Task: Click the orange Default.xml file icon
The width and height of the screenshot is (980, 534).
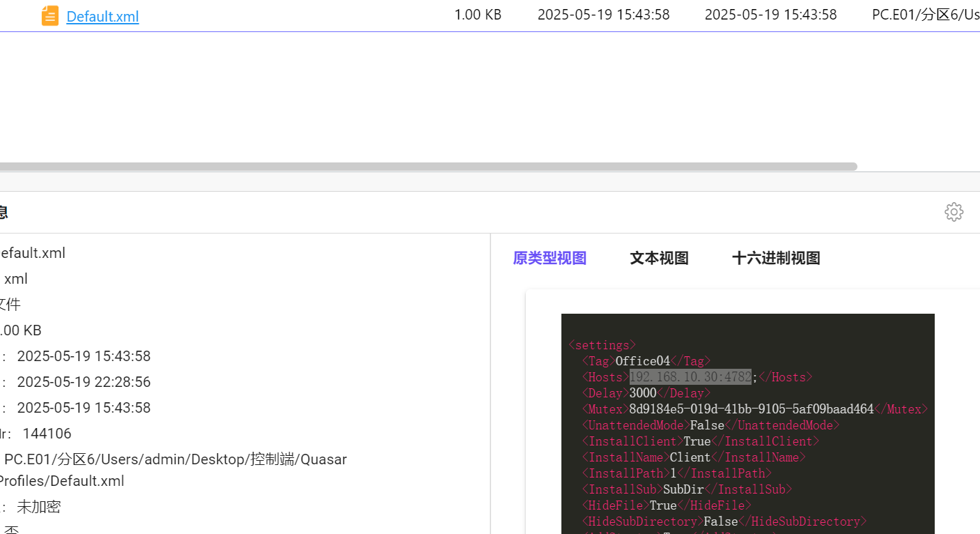Action: click(50, 15)
